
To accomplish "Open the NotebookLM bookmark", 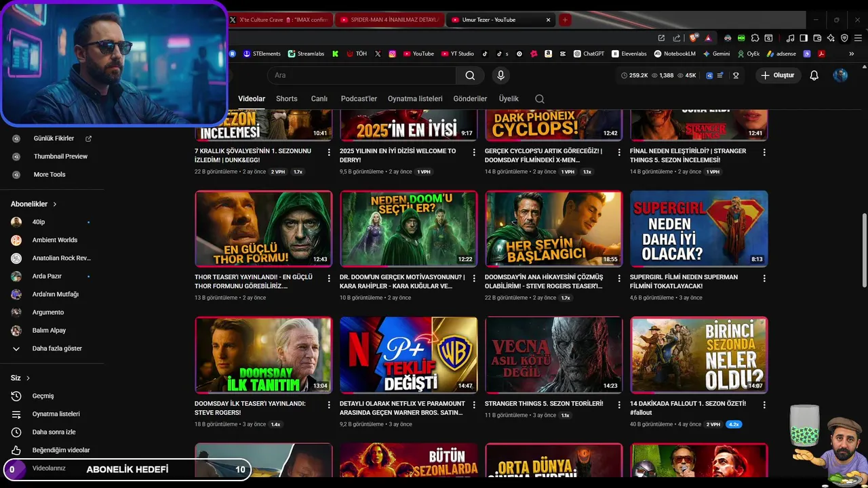I will point(675,54).
